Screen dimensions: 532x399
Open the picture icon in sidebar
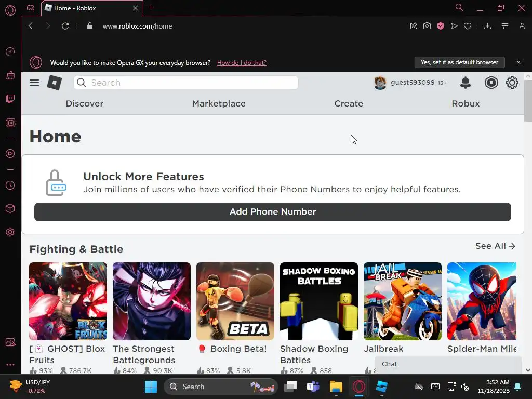tap(10, 342)
